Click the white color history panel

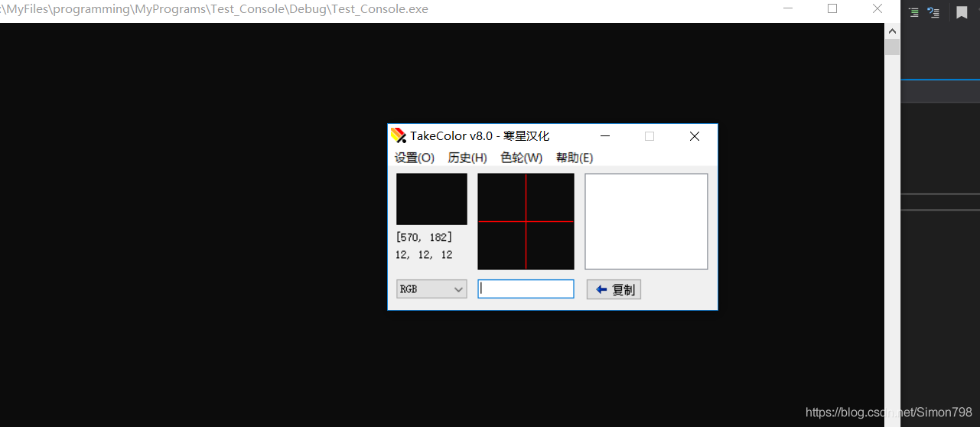point(646,221)
